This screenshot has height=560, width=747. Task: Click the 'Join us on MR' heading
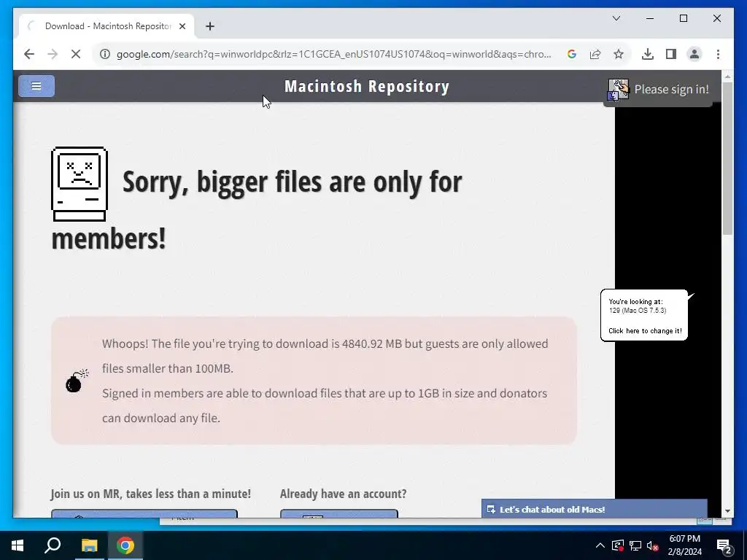click(150, 494)
